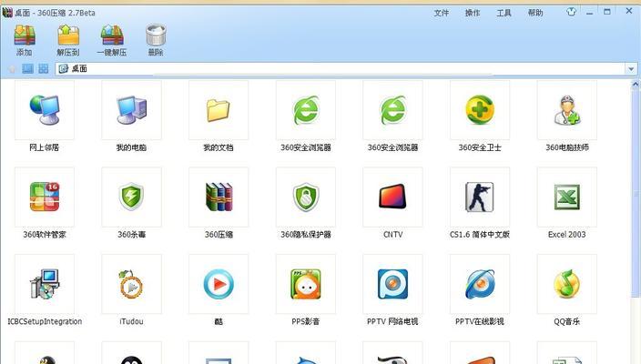641x364 pixels.
Task: Open the 帮助 (Help) menu
Action: tap(535, 13)
